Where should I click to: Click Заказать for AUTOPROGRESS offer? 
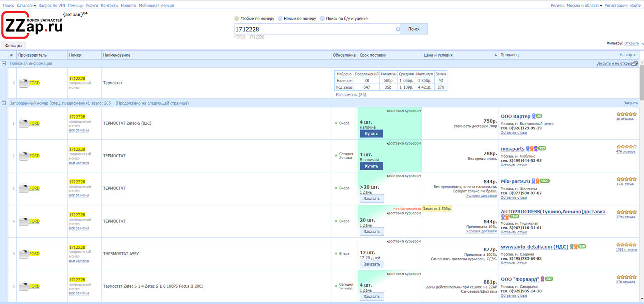coord(372,232)
